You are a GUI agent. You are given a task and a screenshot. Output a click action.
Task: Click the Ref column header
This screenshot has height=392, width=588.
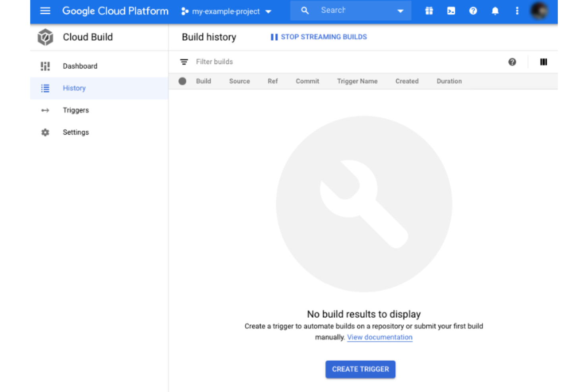[273, 81]
